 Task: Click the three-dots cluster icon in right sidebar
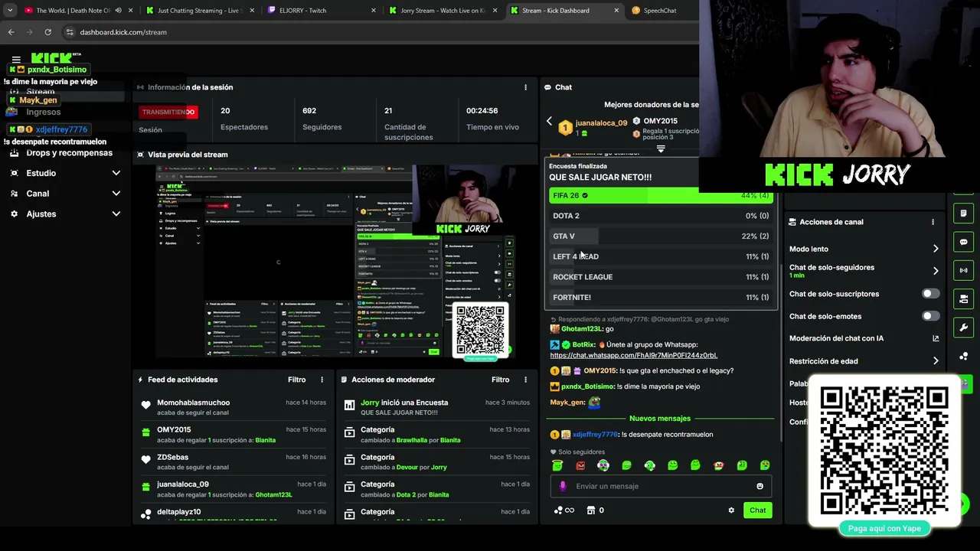pyautogui.click(x=963, y=357)
